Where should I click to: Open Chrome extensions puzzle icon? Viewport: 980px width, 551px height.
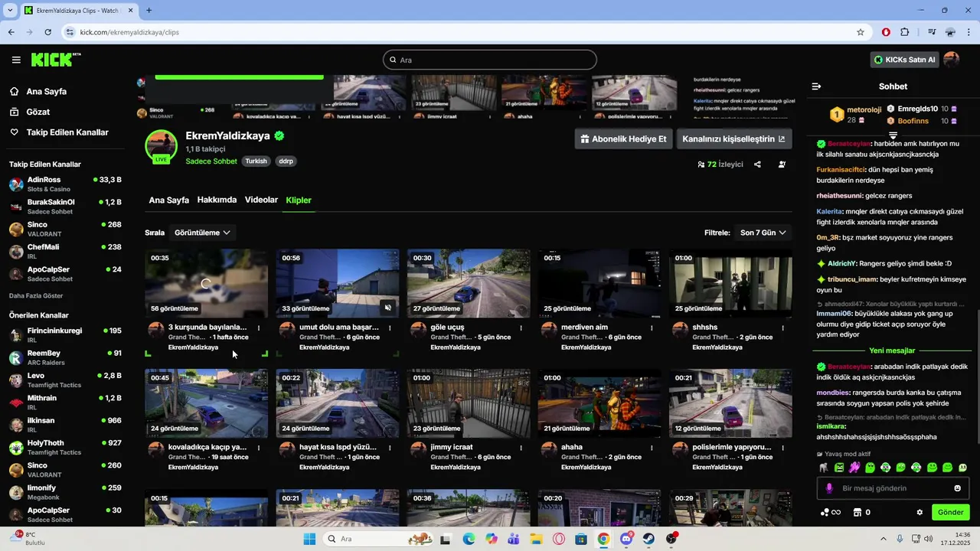coord(905,32)
